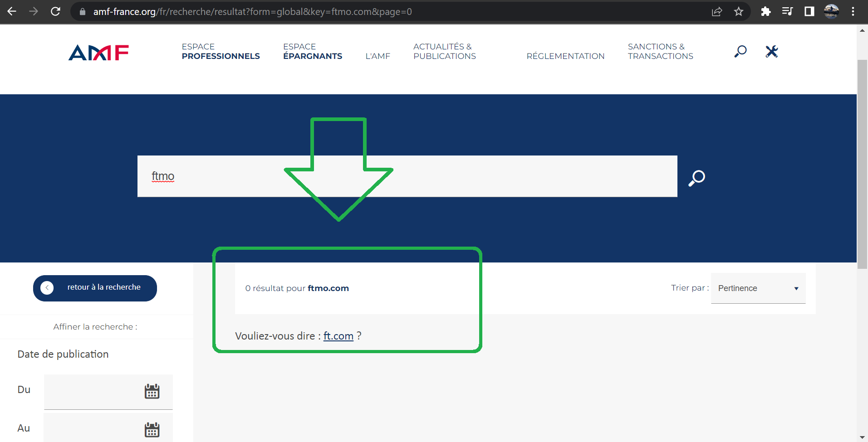Click the page vertical scrollbar thumb
Image resolution: width=868 pixels, height=442 pixels.
(862, 164)
